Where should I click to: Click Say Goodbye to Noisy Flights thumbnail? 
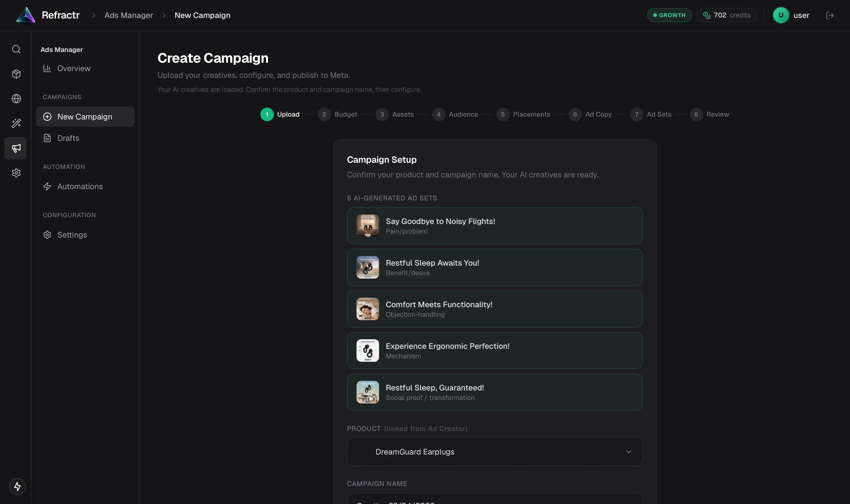[x=367, y=225]
